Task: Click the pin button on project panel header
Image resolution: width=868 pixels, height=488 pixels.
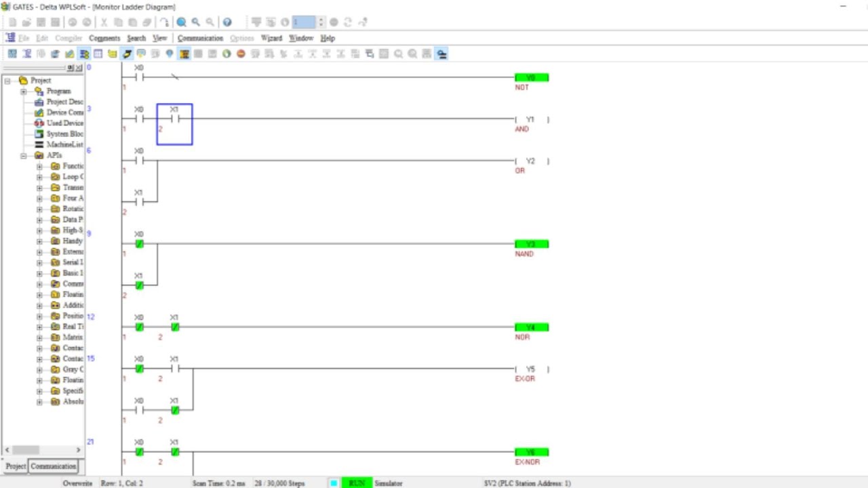Action: tap(71, 68)
